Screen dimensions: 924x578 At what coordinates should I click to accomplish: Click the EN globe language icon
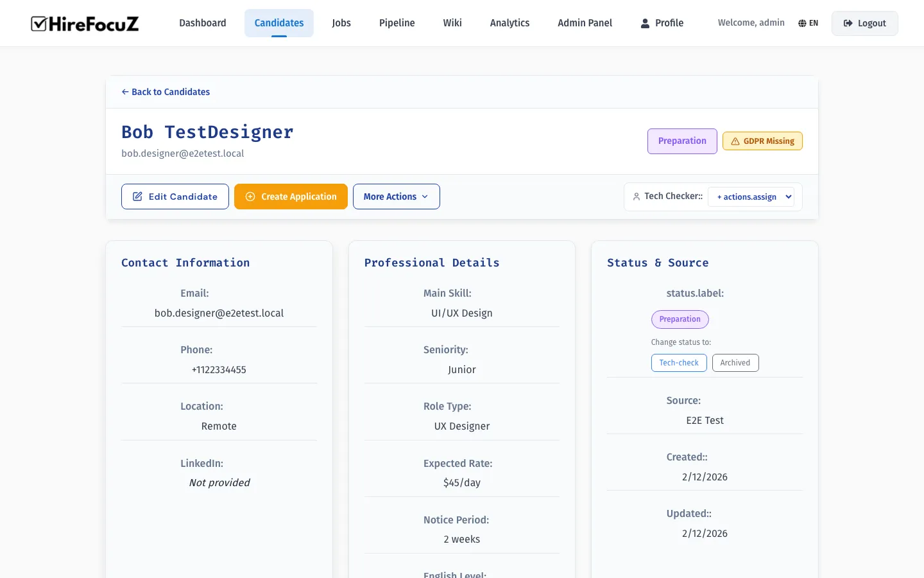pyautogui.click(x=802, y=22)
